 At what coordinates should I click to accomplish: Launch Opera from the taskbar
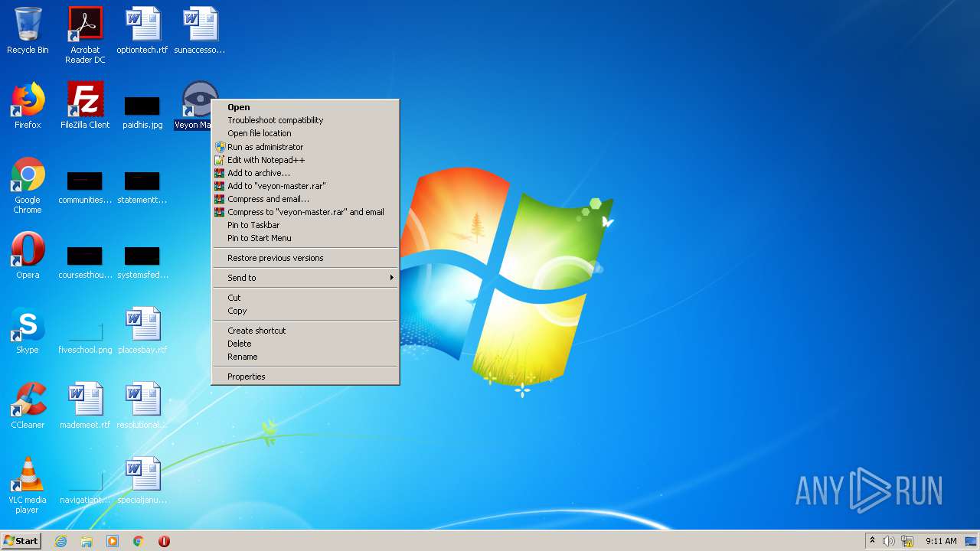pyautogui.click(x=164, y=541)
